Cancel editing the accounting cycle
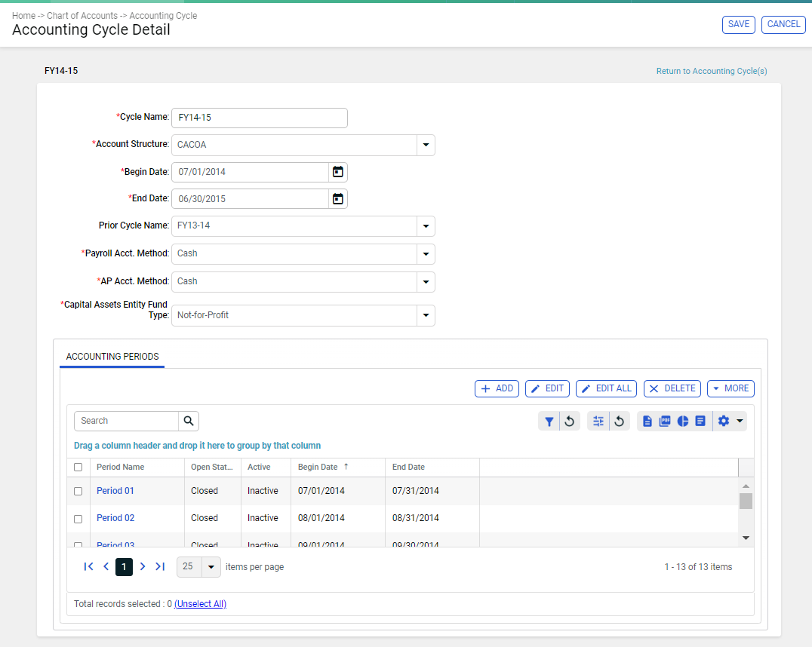 pos(783,24)
